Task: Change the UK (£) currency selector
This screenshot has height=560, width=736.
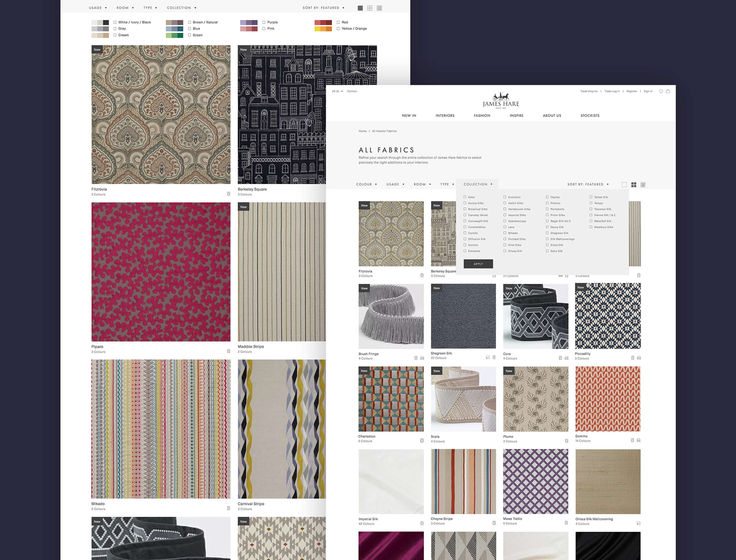Action: pyautogui.click(x=337, y=91)
